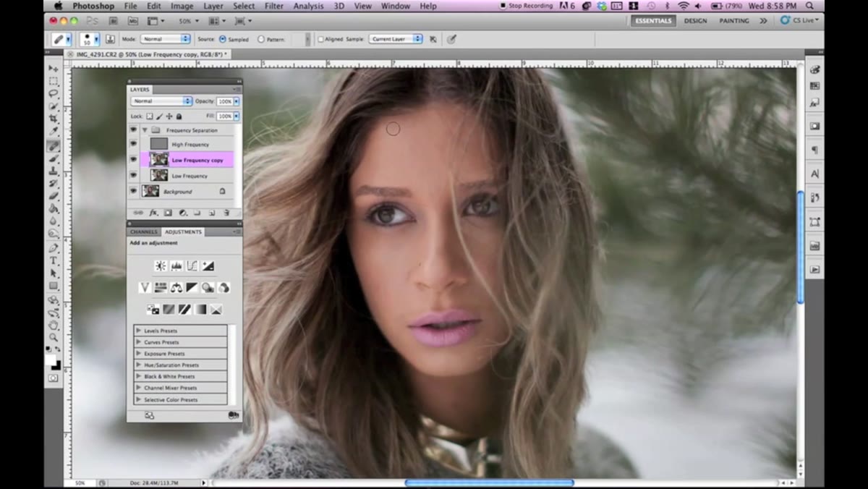868x489 pixels.
Task: Add a Color Balance adjustment
Action: [176, 288]
